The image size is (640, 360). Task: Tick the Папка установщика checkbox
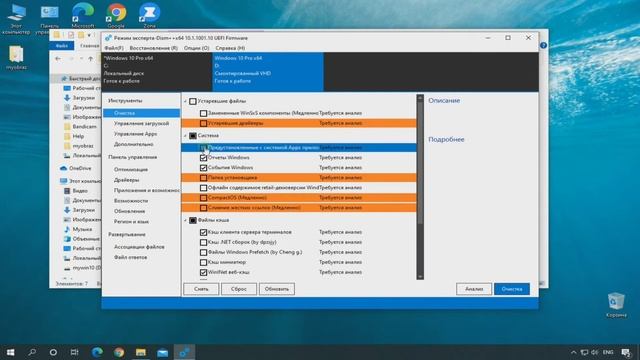(203, 178)
